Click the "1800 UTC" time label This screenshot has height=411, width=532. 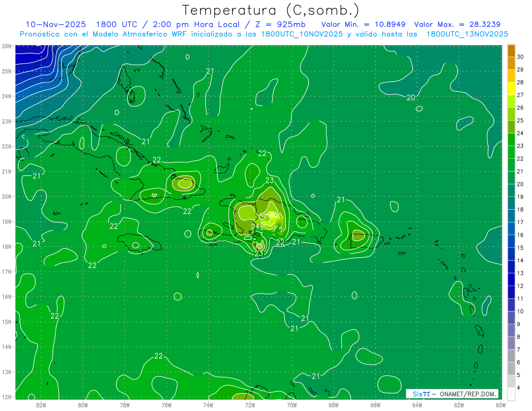pos(117,24)
